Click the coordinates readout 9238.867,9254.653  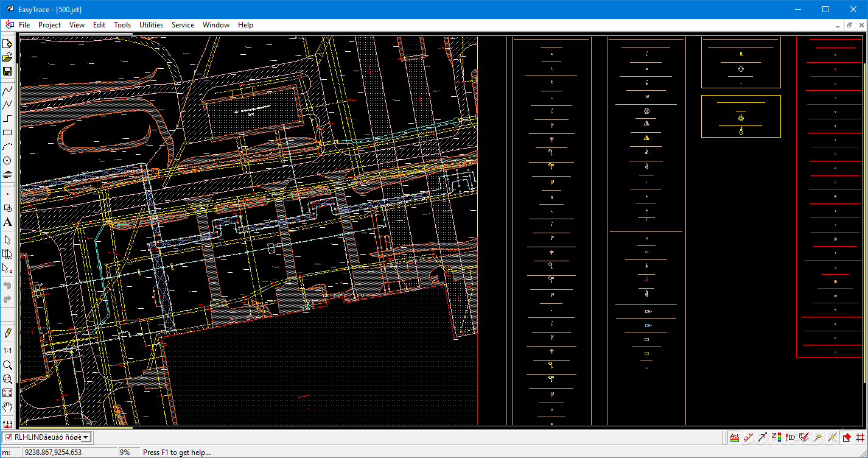[70, 453]
